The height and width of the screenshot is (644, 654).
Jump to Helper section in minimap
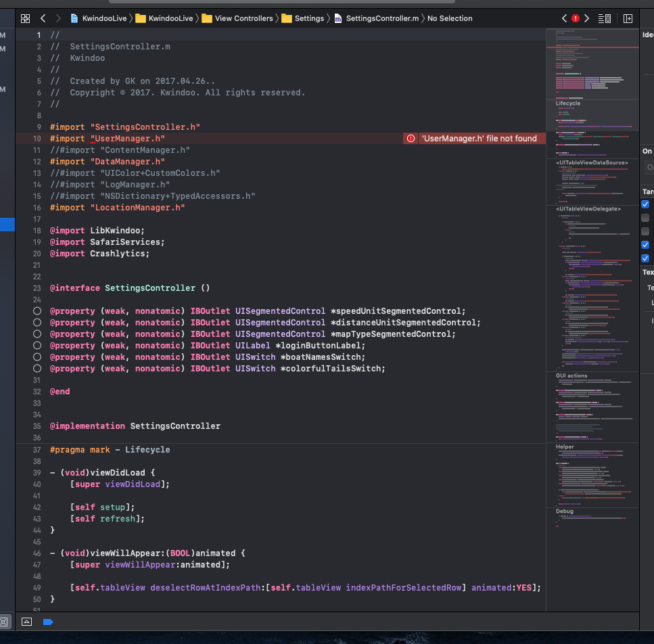tap(565, 446)
